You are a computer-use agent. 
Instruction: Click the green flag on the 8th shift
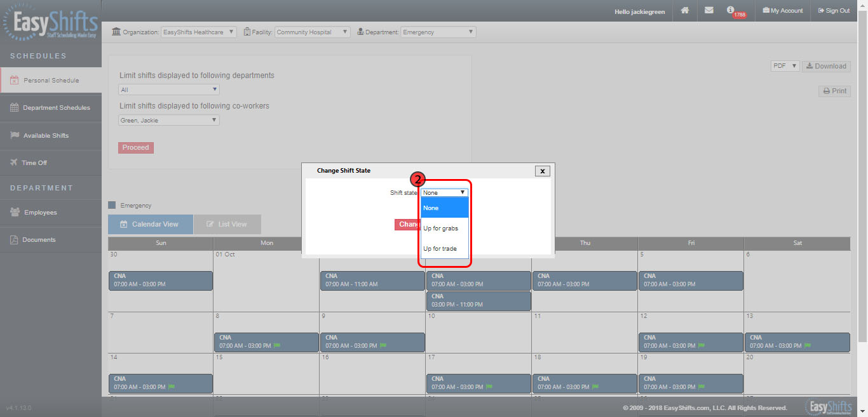click(x=276, y=346)
